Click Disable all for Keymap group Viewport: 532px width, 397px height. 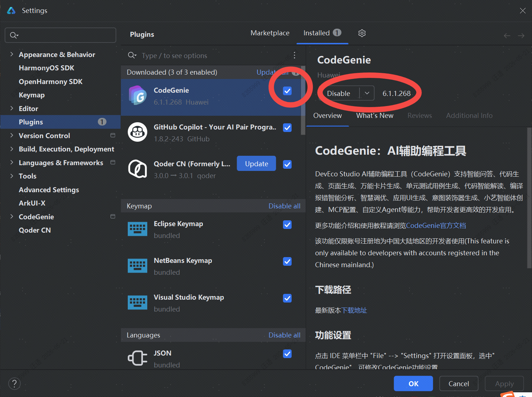click(284, 206)
